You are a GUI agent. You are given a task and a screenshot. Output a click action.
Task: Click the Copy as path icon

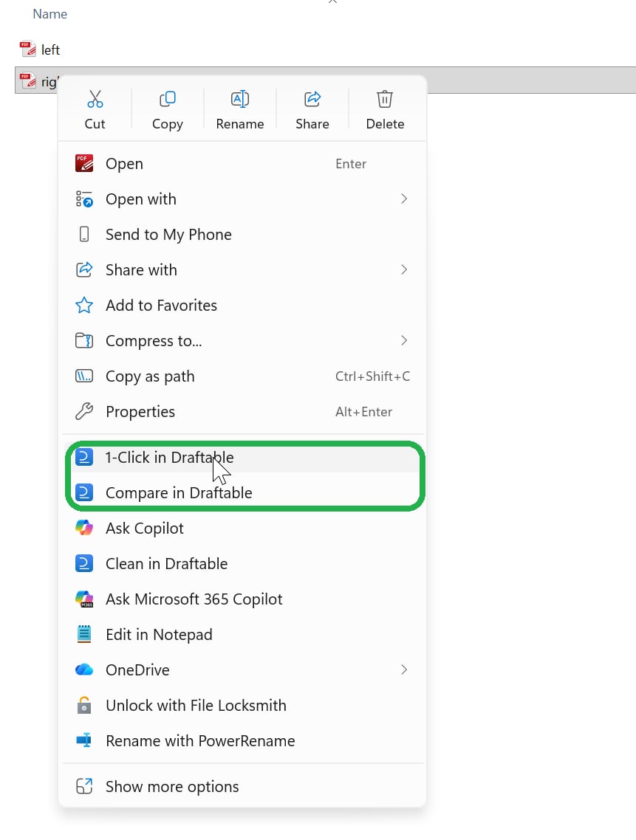click(x=84, y=376)
